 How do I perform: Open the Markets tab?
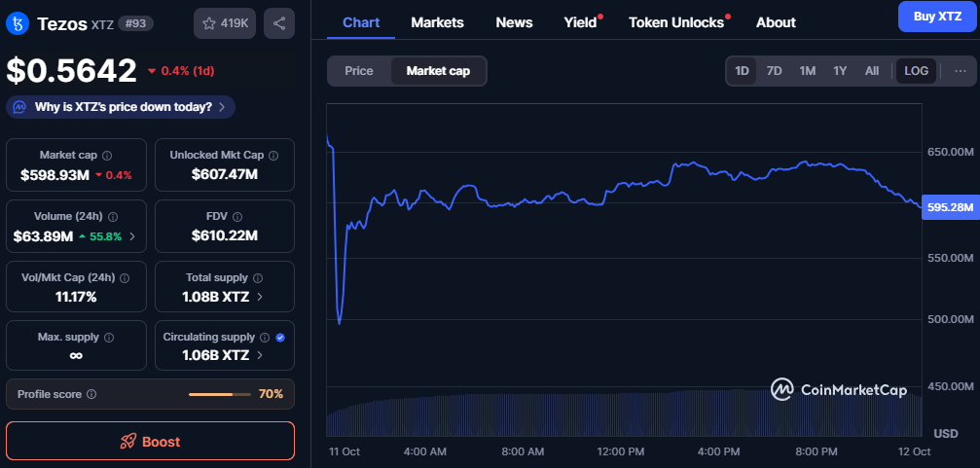(437, 22)
